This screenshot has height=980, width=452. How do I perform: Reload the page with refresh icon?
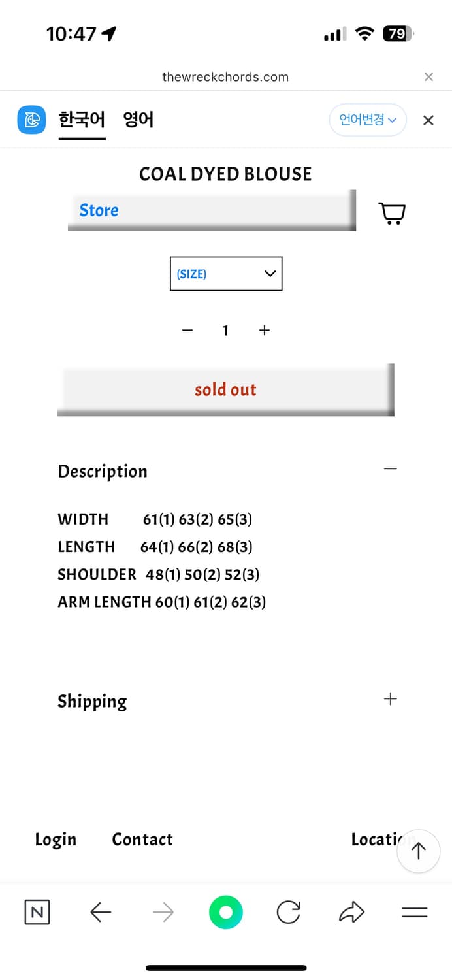(288, 912)
